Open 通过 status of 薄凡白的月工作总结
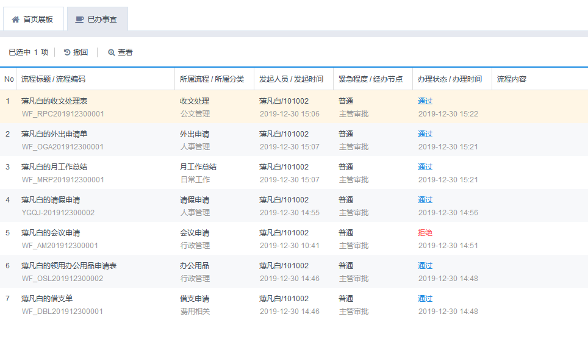The width and height of the screenshot is (588, 364). tap(425, 167)
